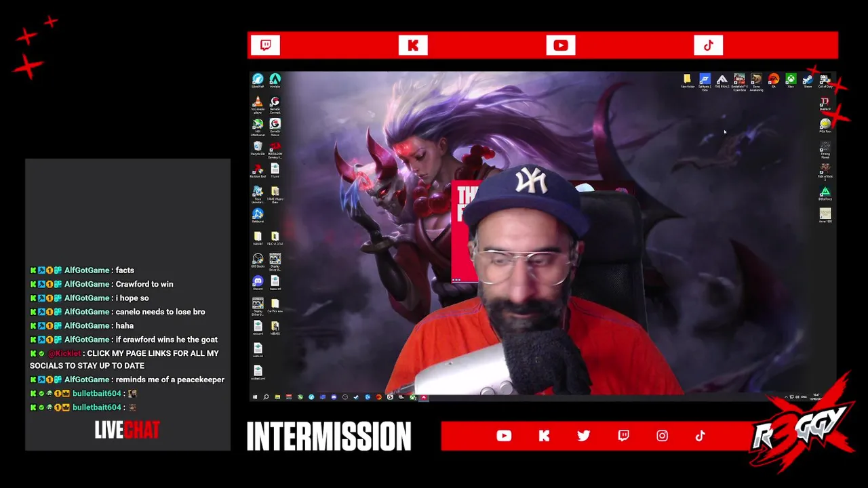Launch Call of Duty desktop shortcut
Image resolution: width=868 pixels, height=488 pixels.
(x=825, y=81)
